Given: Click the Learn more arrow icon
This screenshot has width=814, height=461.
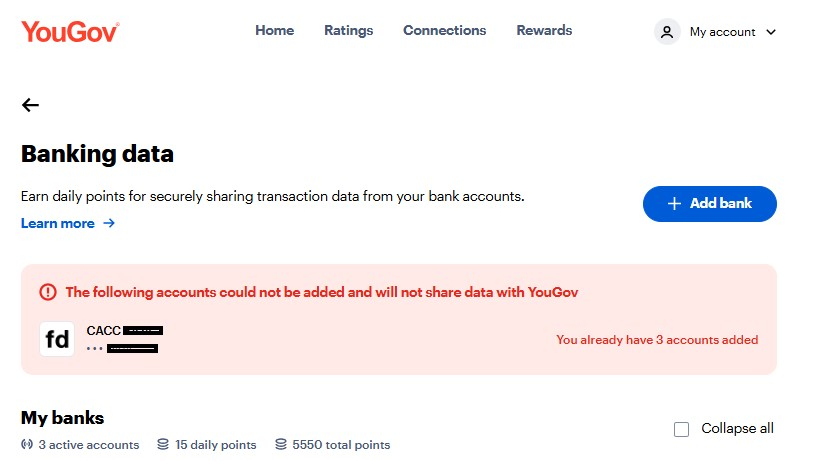Looking at the screenshot, I should coord(109,223).
